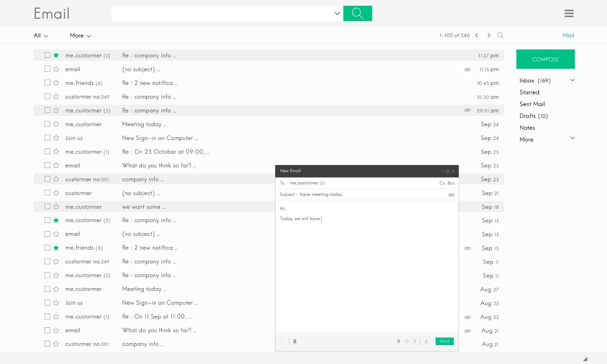Go to next page of emails
The height and width of the screenshot is (364, 607).
click(489, 35)
